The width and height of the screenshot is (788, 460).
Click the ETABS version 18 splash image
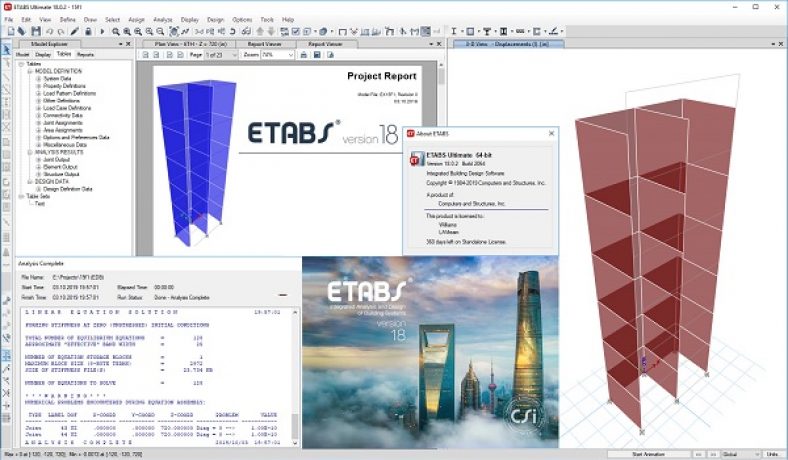(x=430, y=352)
